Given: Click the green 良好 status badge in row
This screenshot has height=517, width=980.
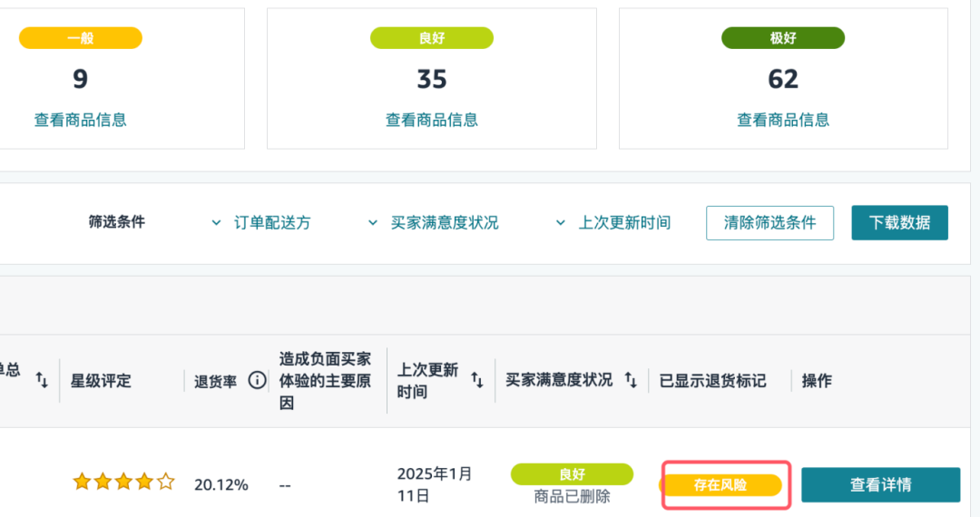Looking at the screenshot, I should pyautogui.click(x=572, y=474).
